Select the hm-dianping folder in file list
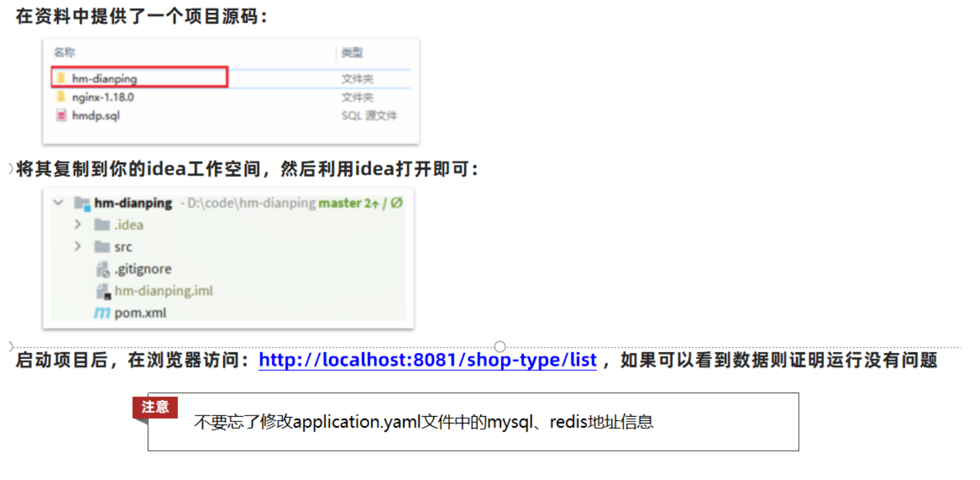Screen dimensions: 980x480 click(140, 77)
